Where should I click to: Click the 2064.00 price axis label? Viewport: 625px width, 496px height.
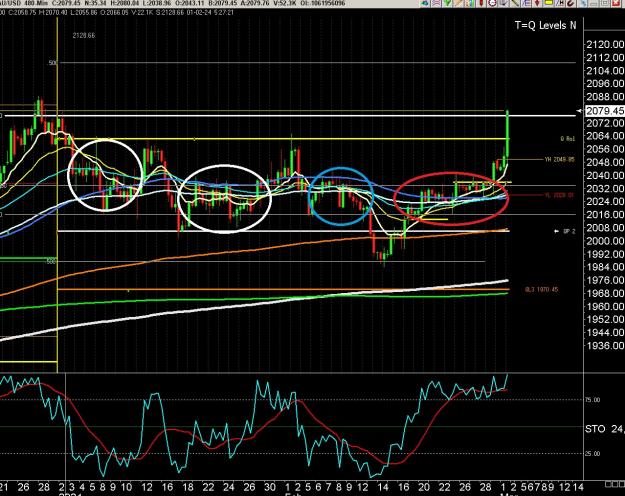[605, 136]
